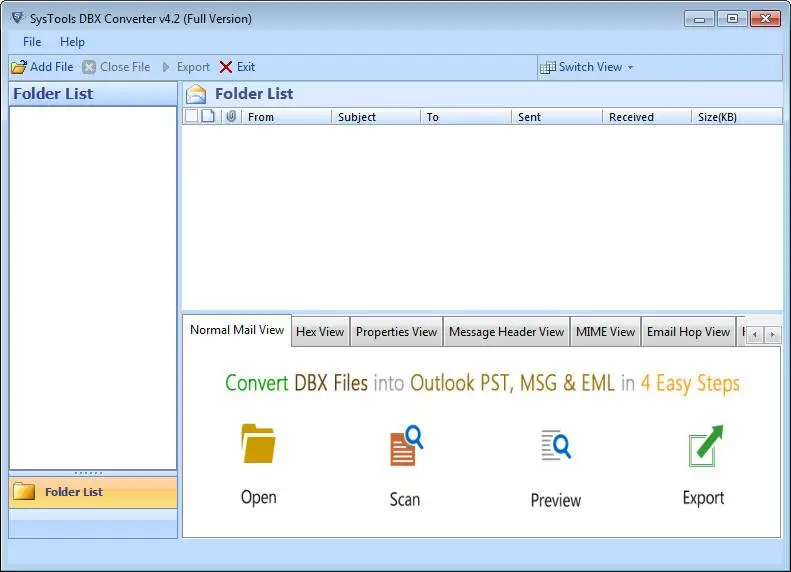Click the attachment paperclip column icon
Image resolution: width=791 pixels, height=572 pixels.
(x=231, y=117)
